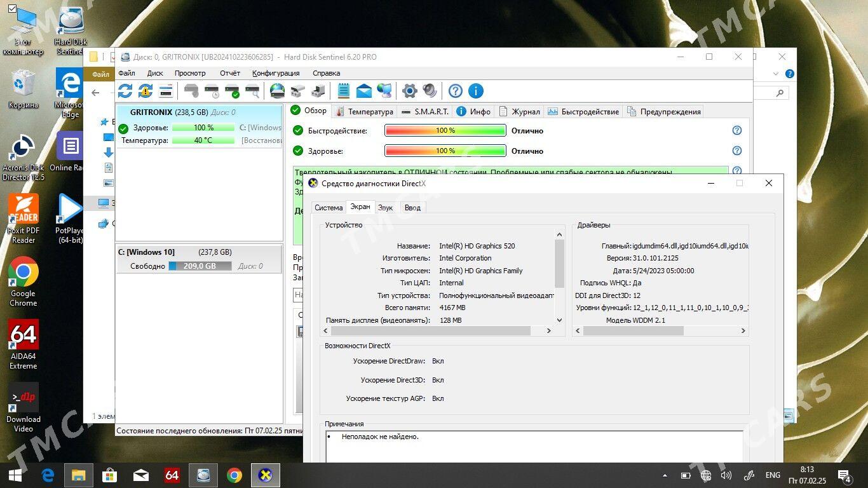The image size is (868, 488).
Task: Click Быстродействие 100% progress bar
Action: 445,130
